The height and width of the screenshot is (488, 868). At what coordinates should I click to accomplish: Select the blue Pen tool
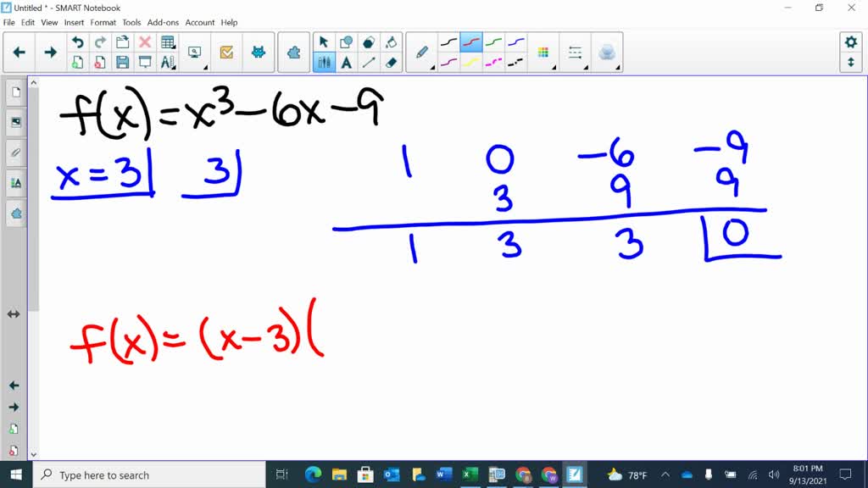pyautogui.click(x=514, y=41)
